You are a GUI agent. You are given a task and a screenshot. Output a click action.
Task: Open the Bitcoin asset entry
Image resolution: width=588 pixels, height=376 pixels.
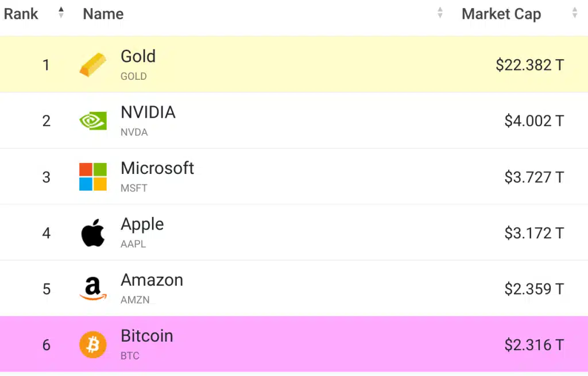click(146, 336)
